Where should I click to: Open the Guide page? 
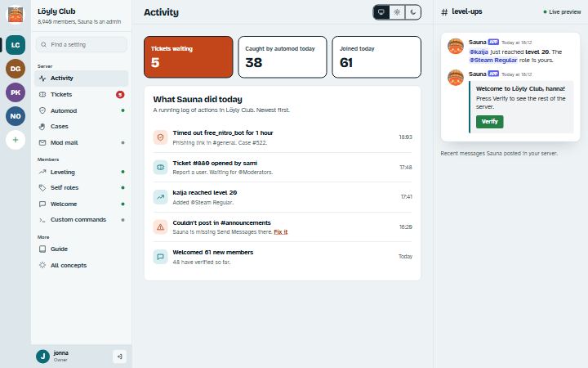[x=82, y=249]
